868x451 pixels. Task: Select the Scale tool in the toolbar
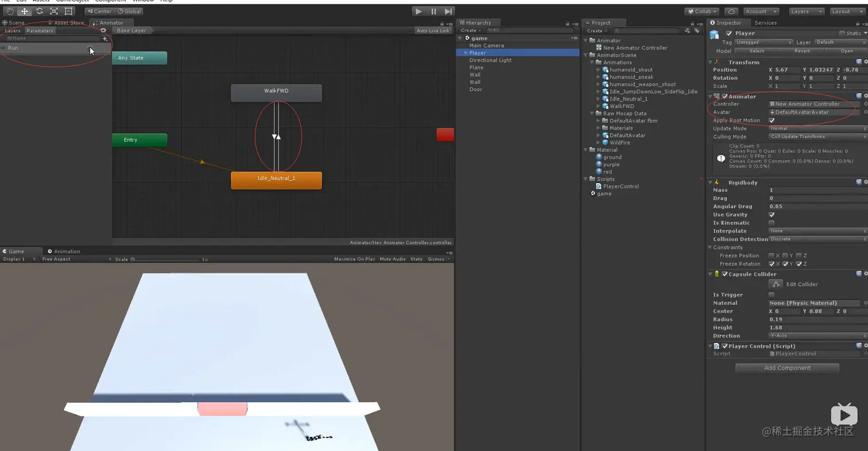click(x=54, y=11)
